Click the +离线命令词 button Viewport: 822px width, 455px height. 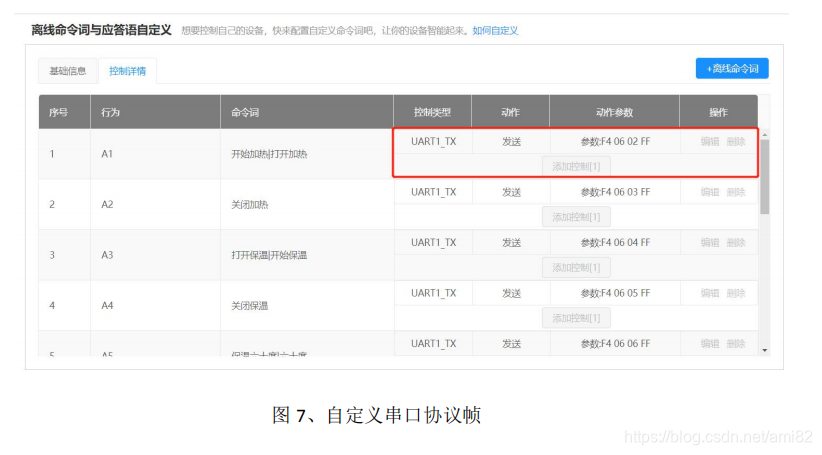tap(732, 68)
